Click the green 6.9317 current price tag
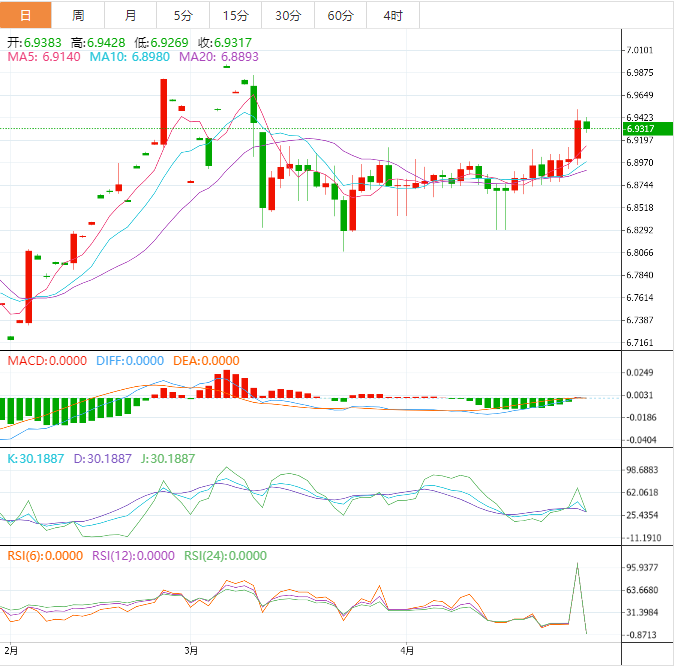Screen dimensions: 678x669 tap(639, 129)
